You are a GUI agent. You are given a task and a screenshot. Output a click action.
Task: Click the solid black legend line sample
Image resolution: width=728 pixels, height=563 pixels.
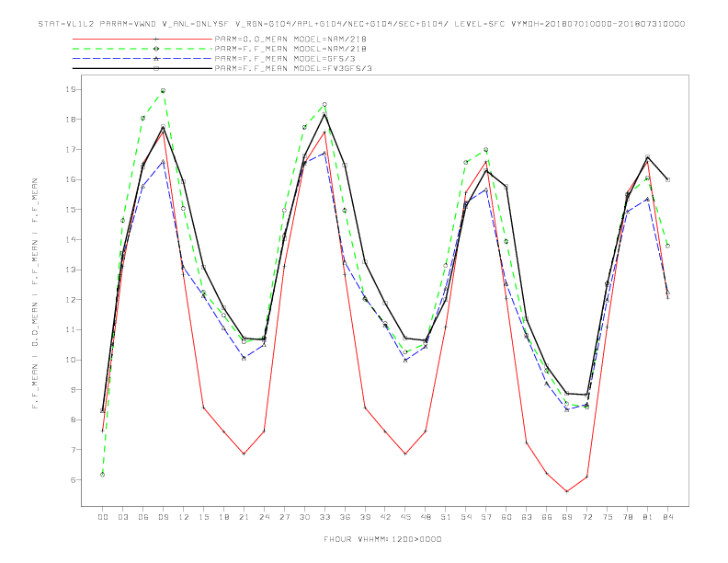(142, 68)
